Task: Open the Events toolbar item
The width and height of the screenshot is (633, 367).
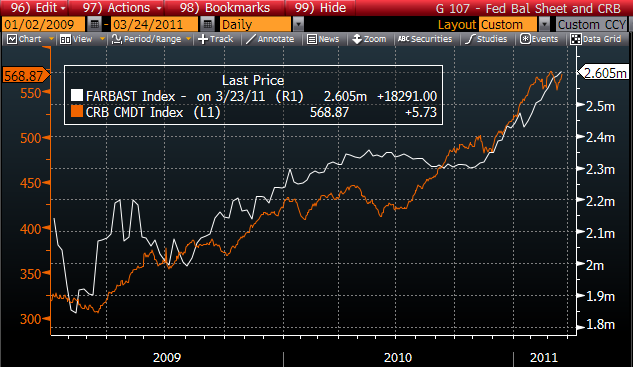Action: tap(539, 39)
